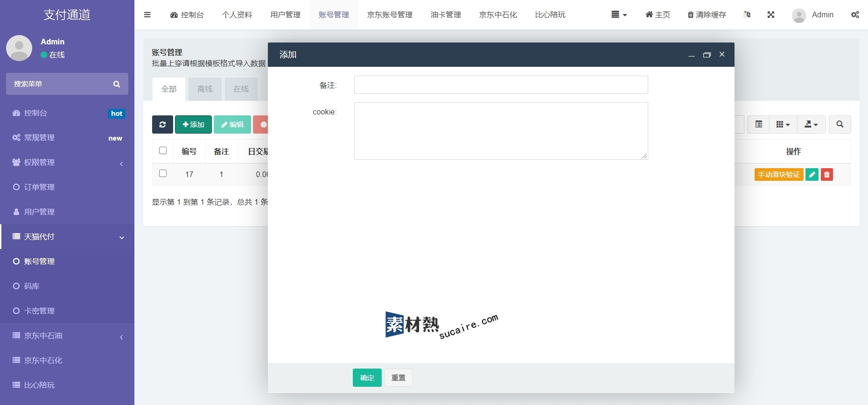Switch to 账号管理 top tab
This screenshot has width=868, height=405.
pyautogui.click(x=334, y=14)
